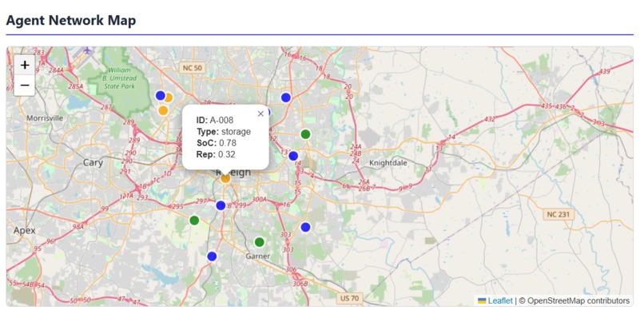Click the blue marker east of exit 303
This screenshot has width=644, height=310.
305,227
